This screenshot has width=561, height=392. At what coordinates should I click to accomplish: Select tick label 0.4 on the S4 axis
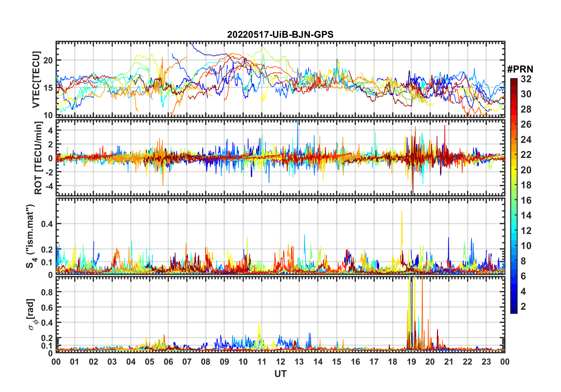(x=47, y=224)
